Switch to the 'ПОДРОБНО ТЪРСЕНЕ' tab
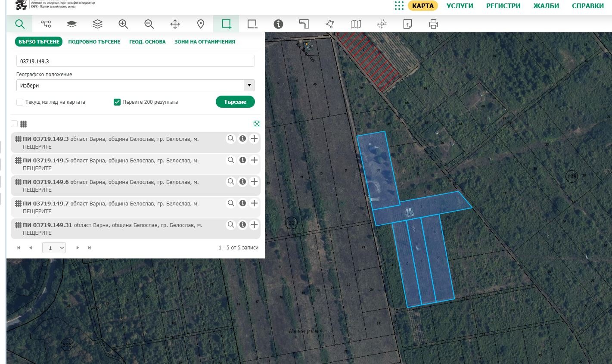Screen dimensions: 612x364 coord(94,42)
